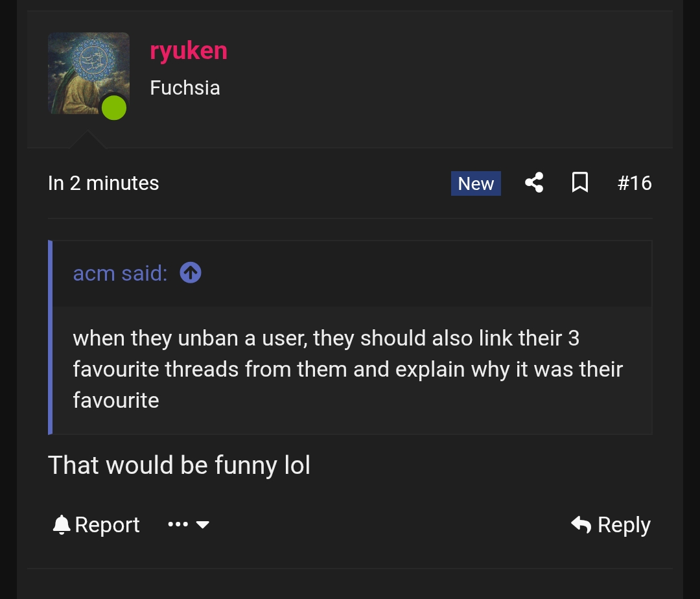The width and height of the screenshot is (700, 599).
Task: Click the report bell icon
Action: coord(60,524)
